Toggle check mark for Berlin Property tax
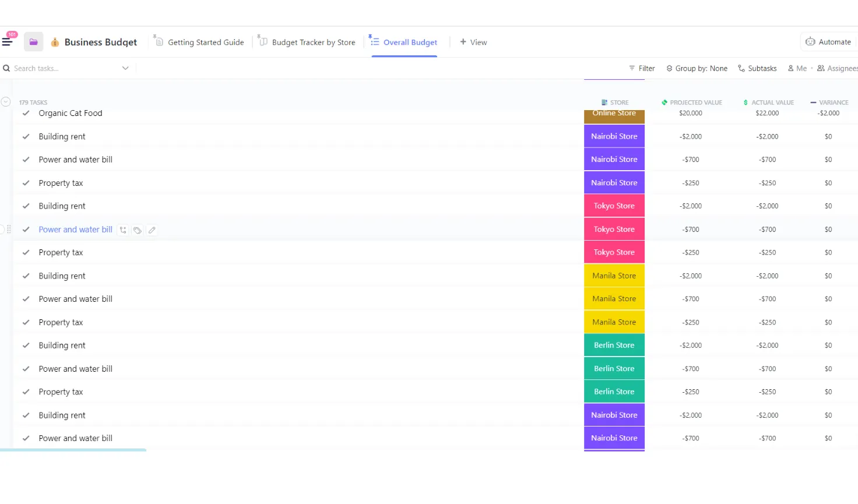 pos(26,392)
